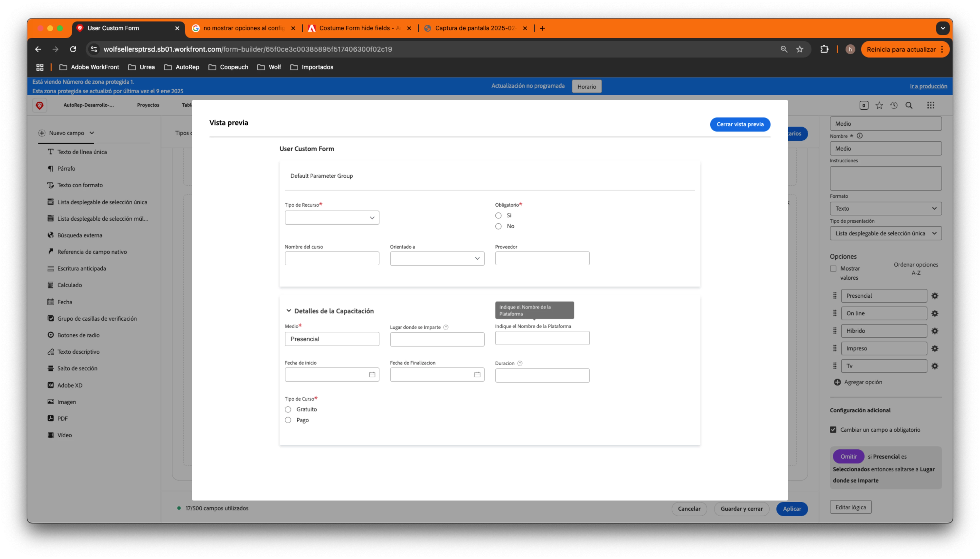980x559 pixels.
Task: Open the Workfront main menu grid icon
Action: [931, 105]
